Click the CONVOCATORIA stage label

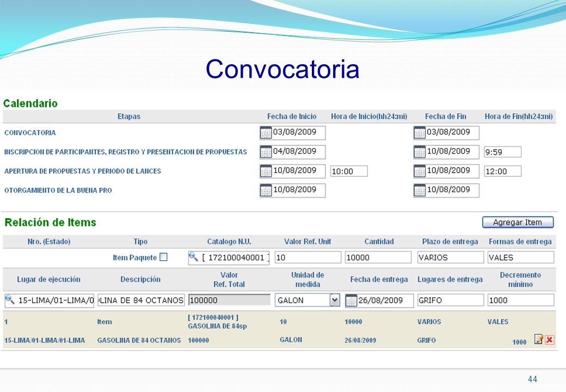[30, 133]
